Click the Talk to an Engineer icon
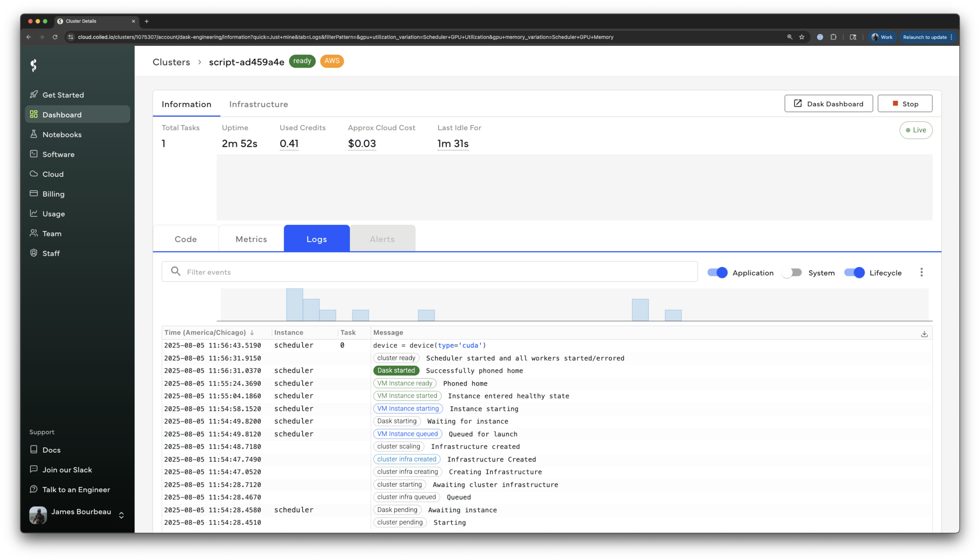 [34, 489]
